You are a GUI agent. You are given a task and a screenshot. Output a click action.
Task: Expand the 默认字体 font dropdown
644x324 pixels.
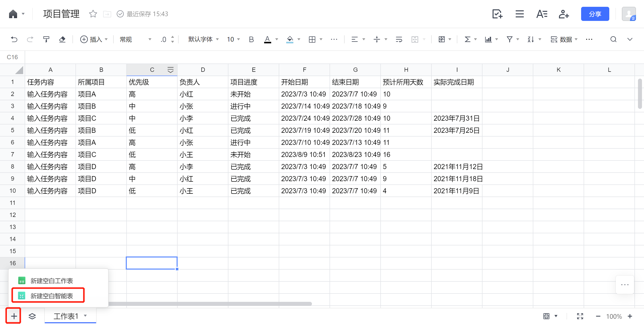click(203, 39)
